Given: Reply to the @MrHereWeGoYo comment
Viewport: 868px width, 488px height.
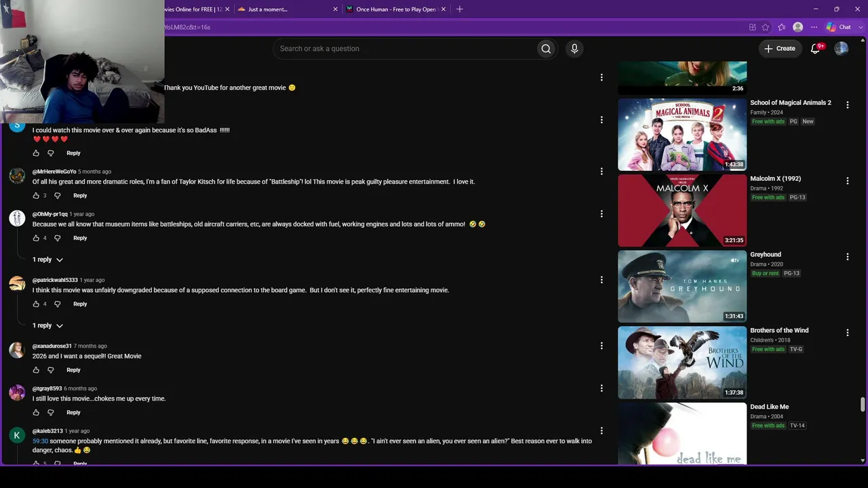Looking at the screenshot, I should 80,196.
